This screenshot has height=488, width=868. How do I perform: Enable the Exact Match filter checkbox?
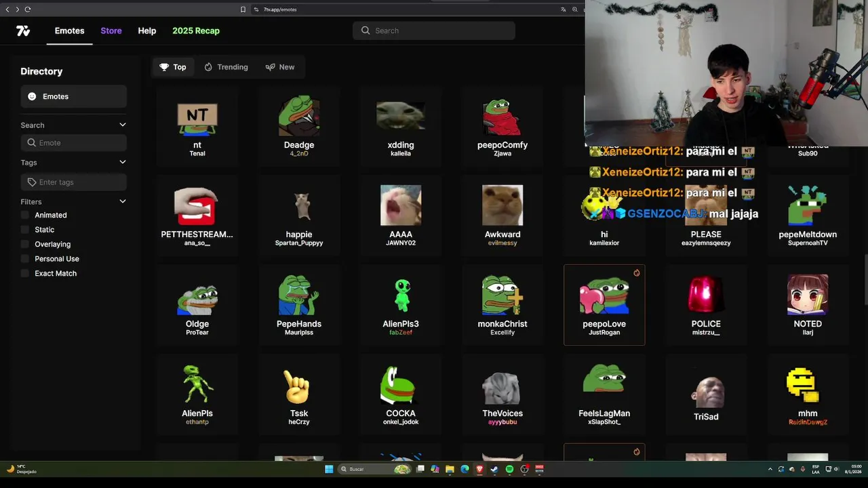pyautogui.click(x=25, y=273)
